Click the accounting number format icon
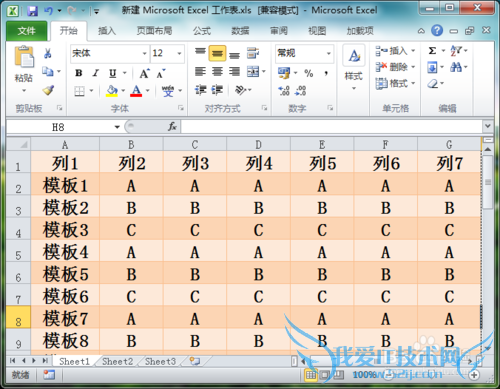The image size is (500, 389). point(284,73)
